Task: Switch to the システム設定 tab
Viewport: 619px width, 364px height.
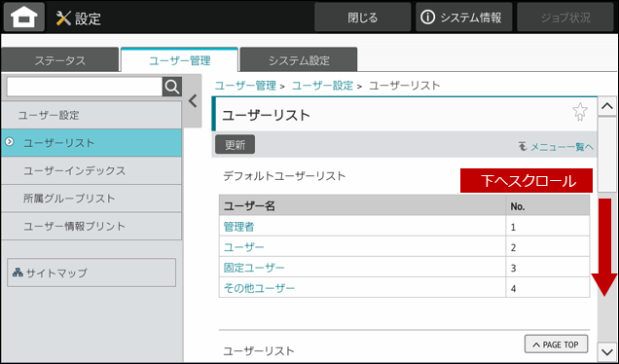Action: (x=299, y=60)
